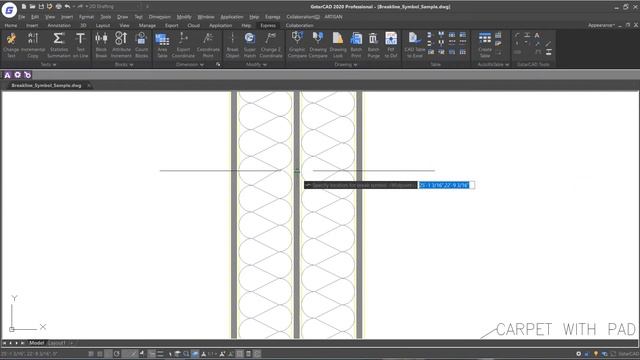
Task: Click the Block Break tool
Action: pos(101,45)
